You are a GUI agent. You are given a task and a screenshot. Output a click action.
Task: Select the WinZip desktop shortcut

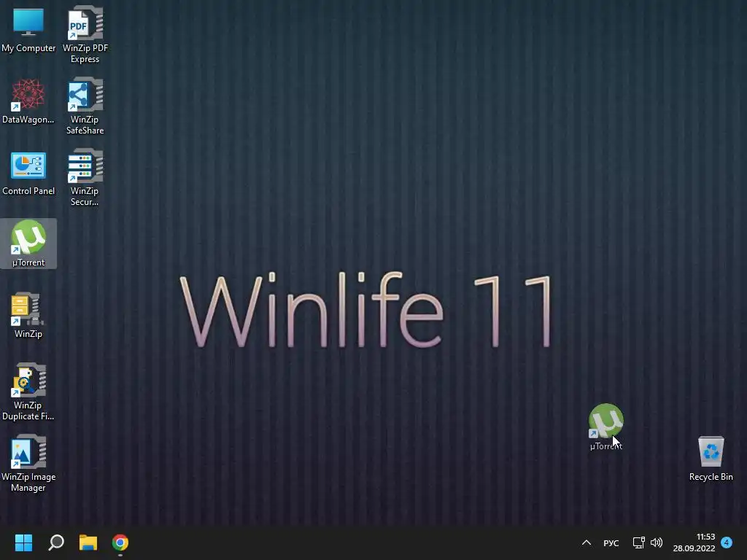[x=28, y=315]
